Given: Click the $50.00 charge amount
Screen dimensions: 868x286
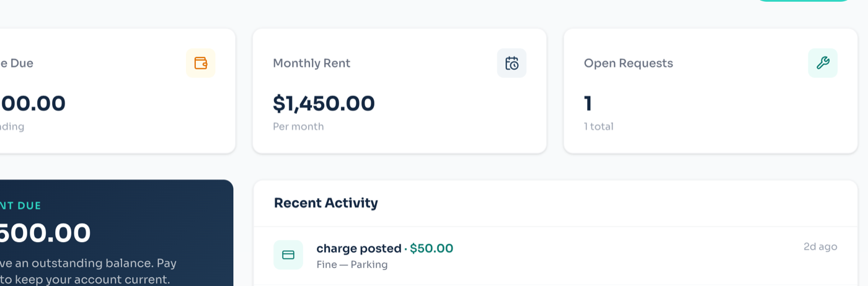Looking at the screenshot, I should tap(432, 248).
